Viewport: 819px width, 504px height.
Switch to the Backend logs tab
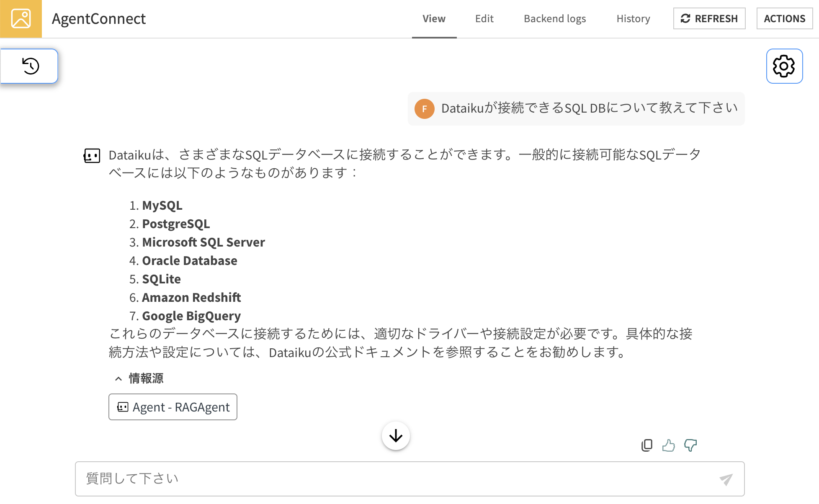554,19
